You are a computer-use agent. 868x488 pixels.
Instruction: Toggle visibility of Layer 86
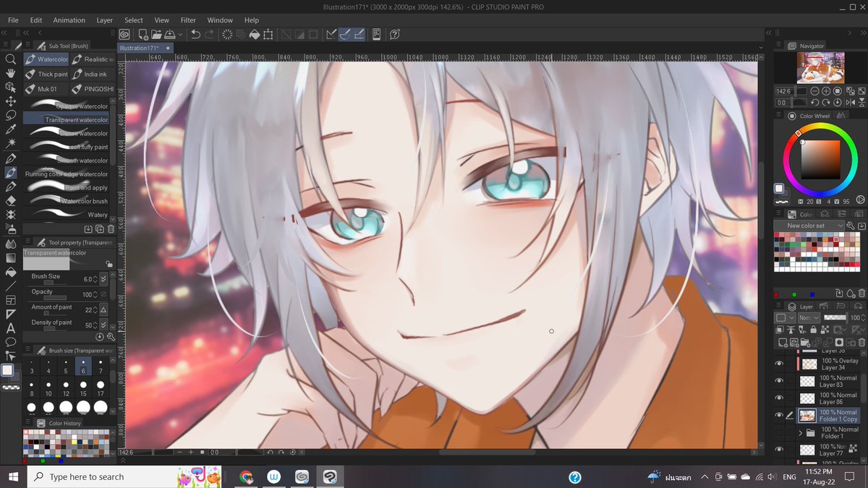click(779, 398)
